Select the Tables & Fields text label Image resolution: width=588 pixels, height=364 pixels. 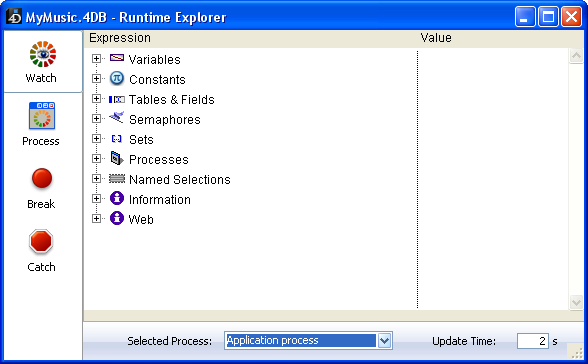pyautogui.click(x=172, y=100)
